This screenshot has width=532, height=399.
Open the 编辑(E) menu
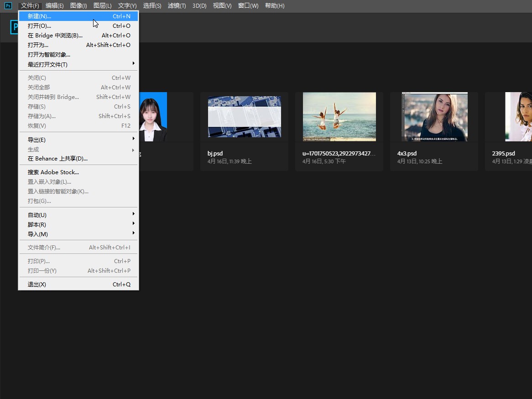55,6
